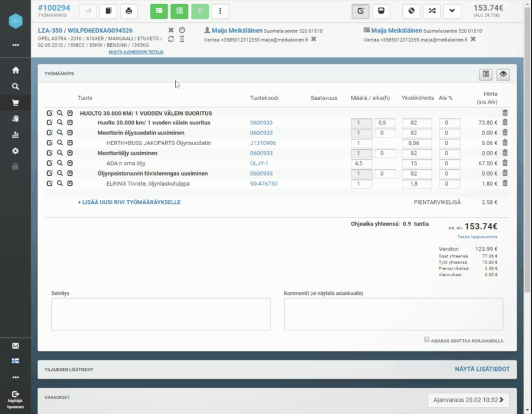Open settings gear in sidebar
Screen dimensions: 532x414
coord(15,151)
